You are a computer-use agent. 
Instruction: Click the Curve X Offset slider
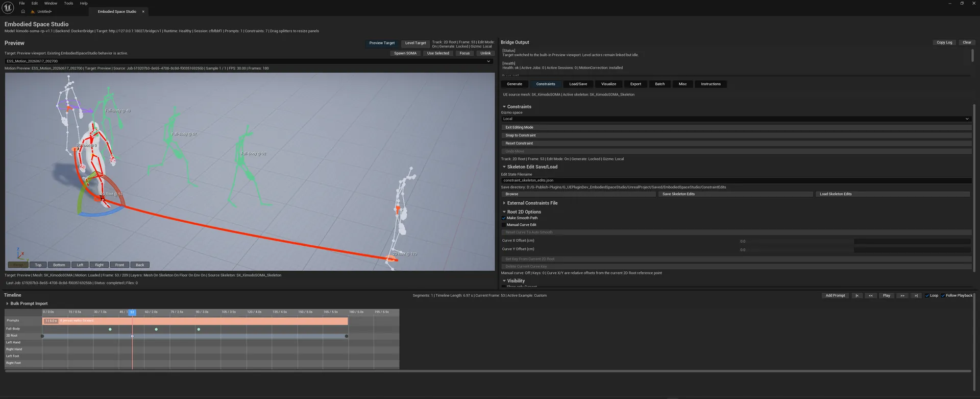click(x=855, y=241)
